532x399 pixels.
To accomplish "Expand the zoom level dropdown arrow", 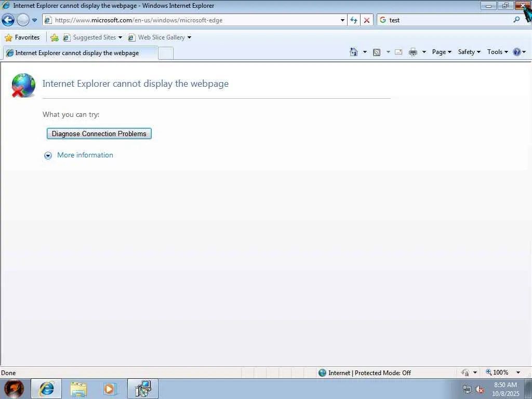I will pyautogui.click(x=518, y=373).
